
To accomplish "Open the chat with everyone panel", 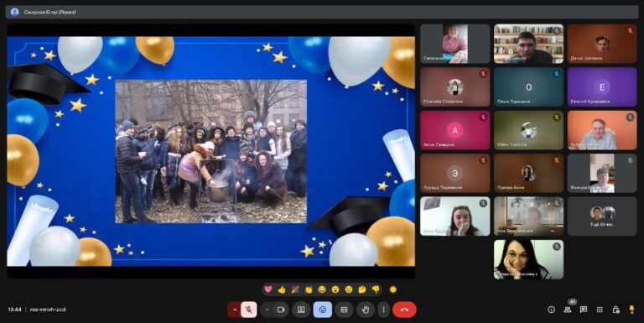I will (x=584, y=310).
